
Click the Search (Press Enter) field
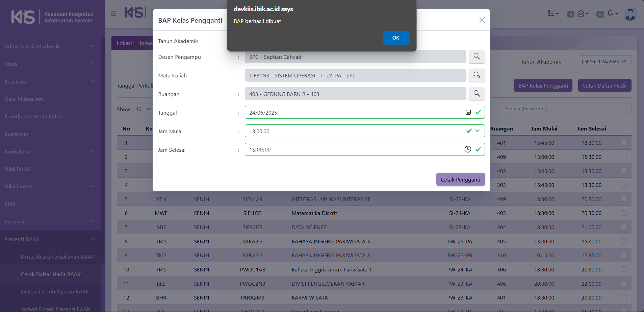[x=567, y=109]
